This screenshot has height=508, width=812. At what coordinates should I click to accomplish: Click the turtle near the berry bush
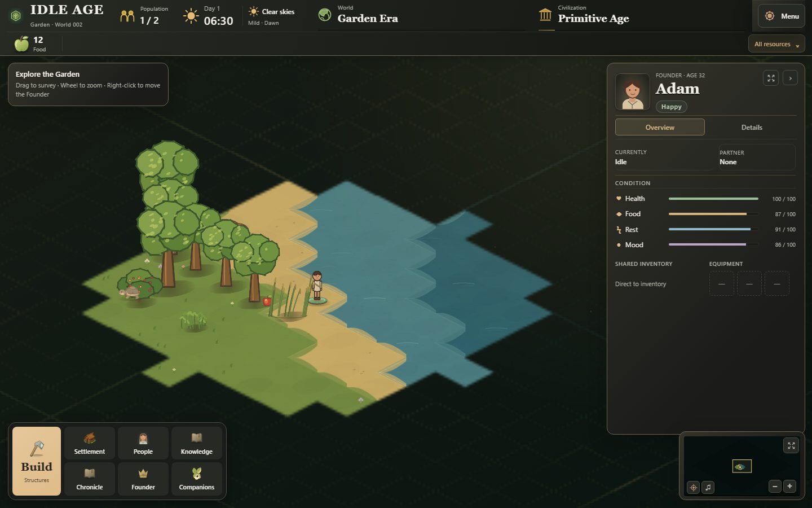point(130,291)
